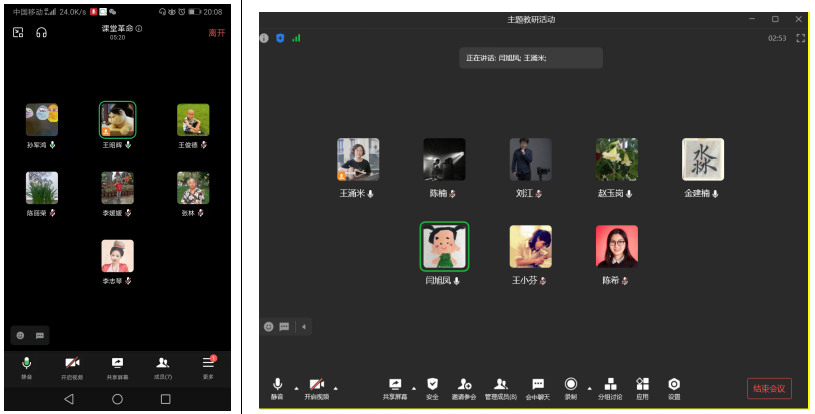Toggle 开启视频 camera in desktop toolbar
Screen dimensions: 815x414
(x=316, y=385)
